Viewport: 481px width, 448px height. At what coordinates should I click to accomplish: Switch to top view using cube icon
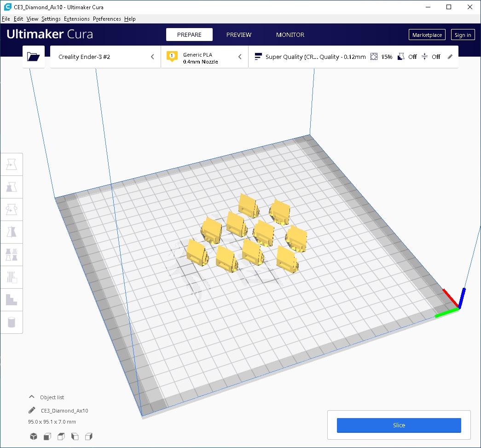tap(61, 436)
